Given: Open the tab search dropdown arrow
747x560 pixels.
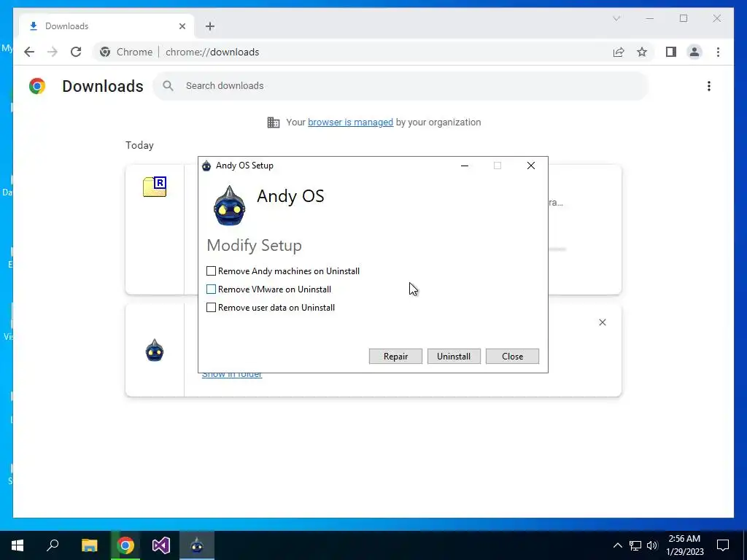Looking at the screenshot, I should pos(616,18).
